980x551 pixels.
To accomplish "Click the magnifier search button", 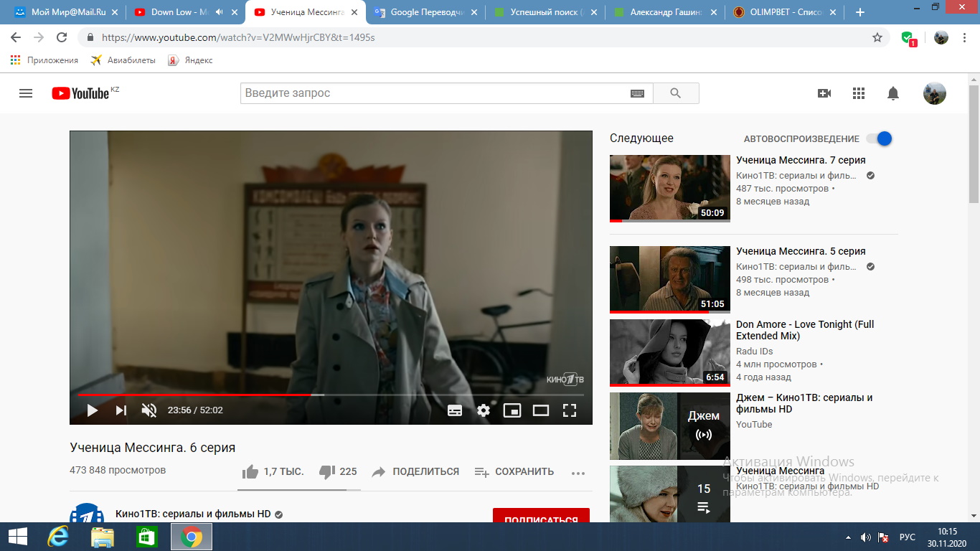I will (675, 93).
